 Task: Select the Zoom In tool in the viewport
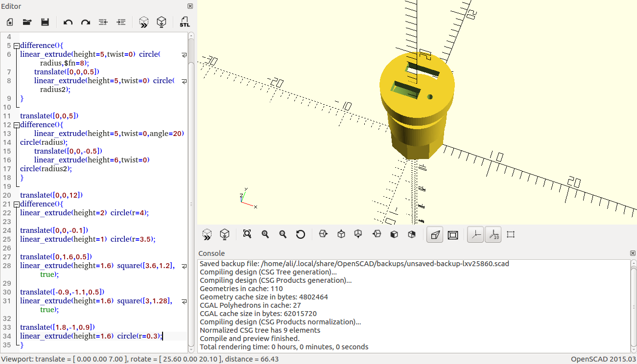pyautogui.click(x=265, y=234)
